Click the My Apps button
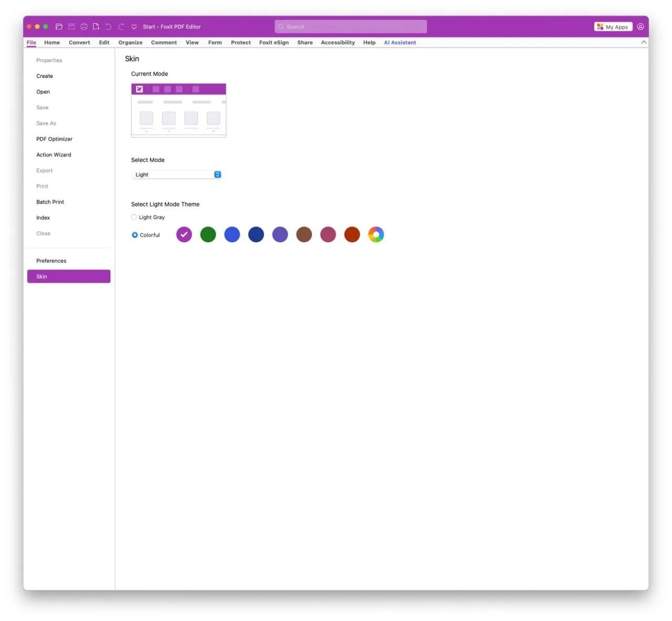This screenshot has width=672, height=621. pos(613,27)
